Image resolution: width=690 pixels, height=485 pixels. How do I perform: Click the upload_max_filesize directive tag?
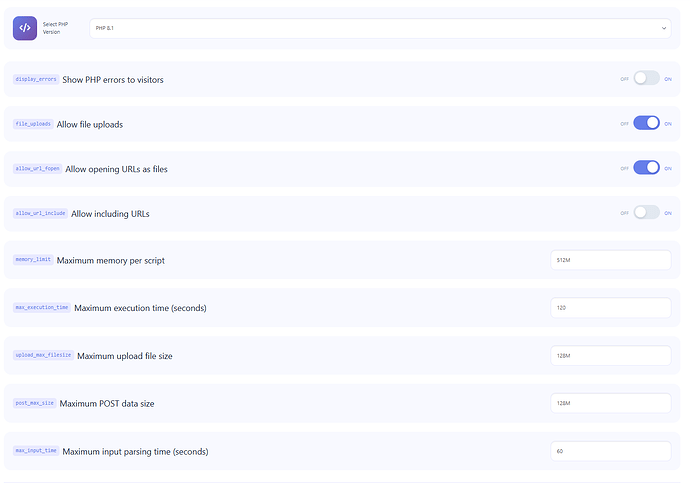pos(43,355)
